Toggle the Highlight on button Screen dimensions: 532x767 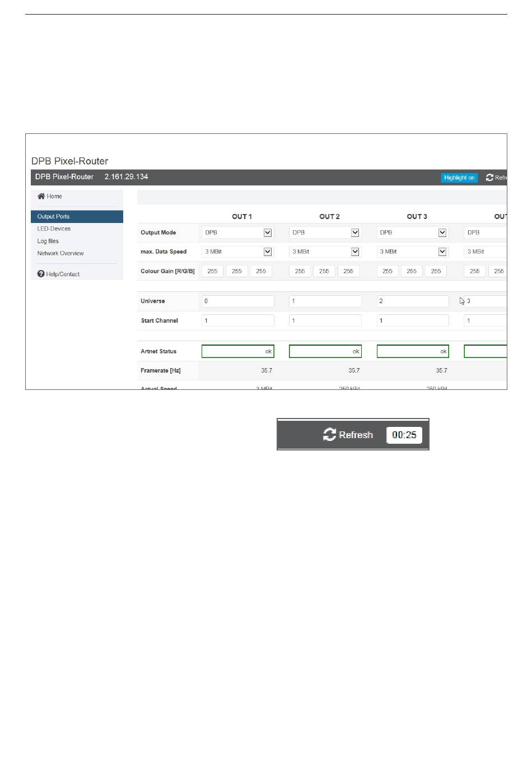click(x=459, y=178)
